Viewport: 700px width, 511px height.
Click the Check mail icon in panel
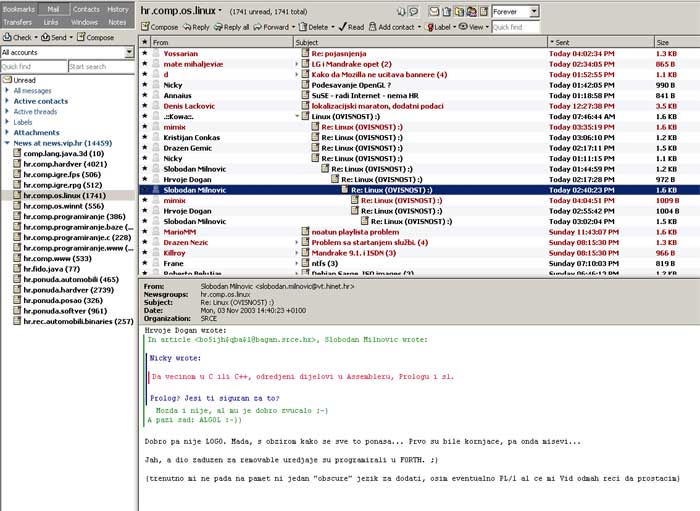pos(7,37)
